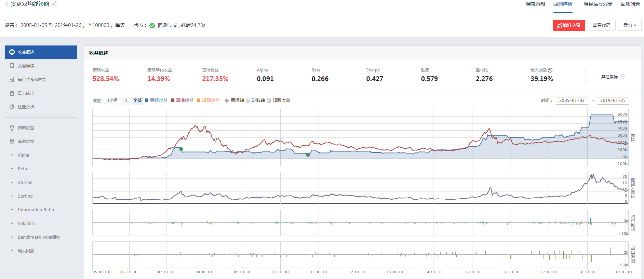644x279 pixels.
Task: Click the back arrow beside the strategy title
Action: (x=7, y=4)
